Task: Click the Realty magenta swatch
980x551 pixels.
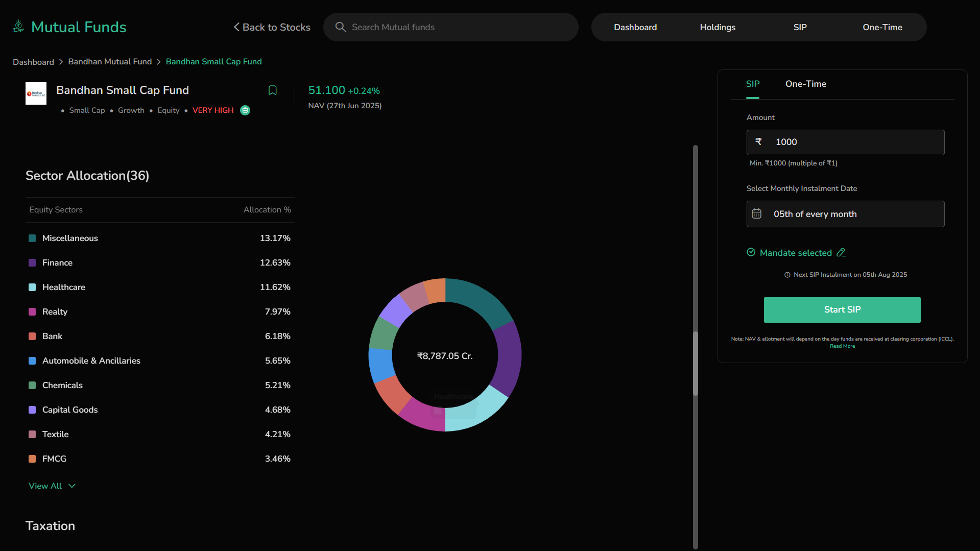Action: (x=32, y=312)
